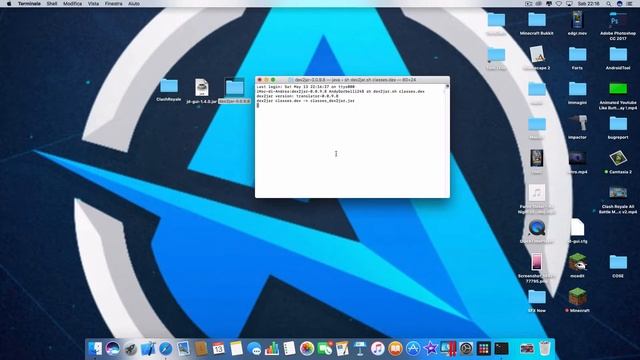640x360 pixels.
Task: Open Notification Center in menu bar
Action: coord(630,3)
